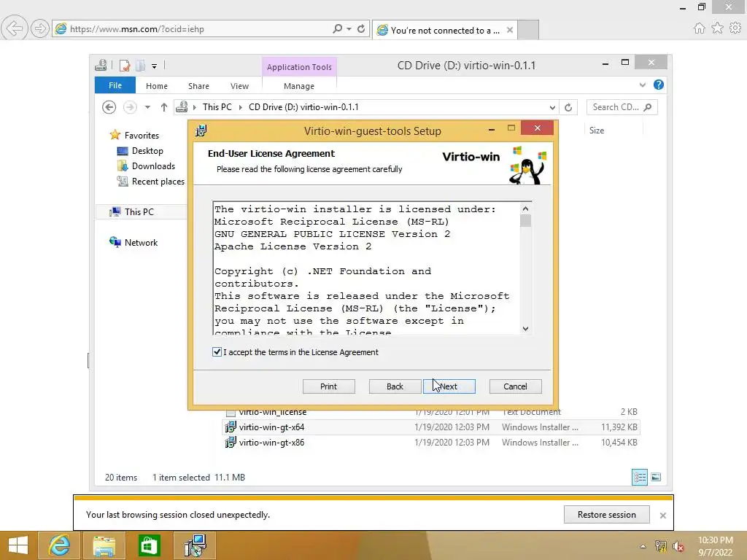Screen dimensions: 747x560
Task: Open the Windows Start button
Action: [x=18, y=545]
